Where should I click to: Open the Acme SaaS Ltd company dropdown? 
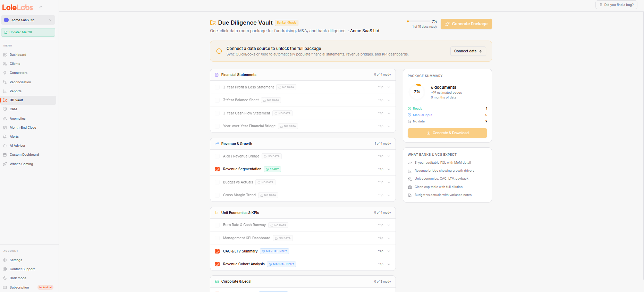(28, 20)
